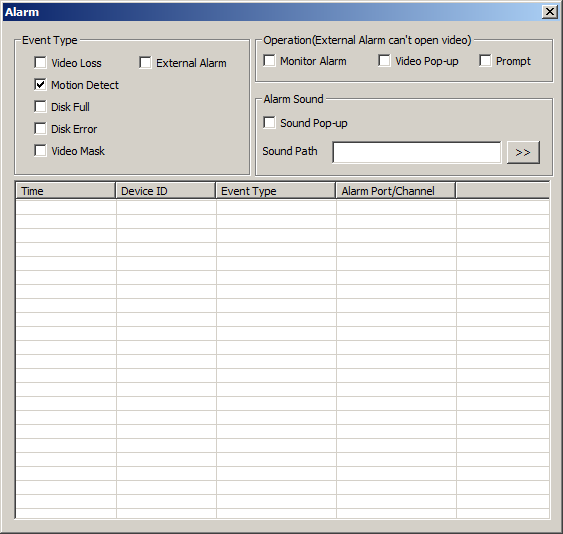Enable the Monitor Alarm operation

click(x=269, y=61)
